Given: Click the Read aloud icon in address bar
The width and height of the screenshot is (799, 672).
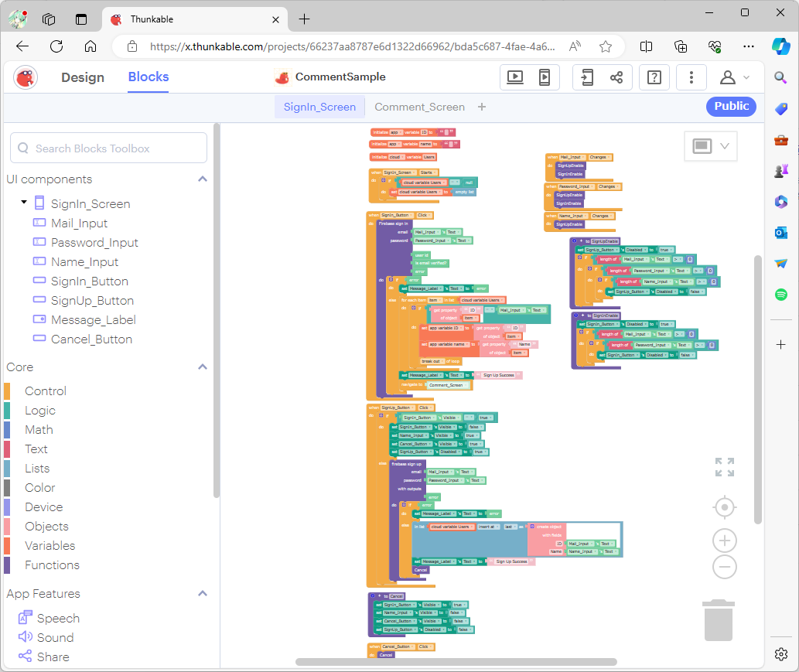Looking at the screenshot, I should point(575,47).
